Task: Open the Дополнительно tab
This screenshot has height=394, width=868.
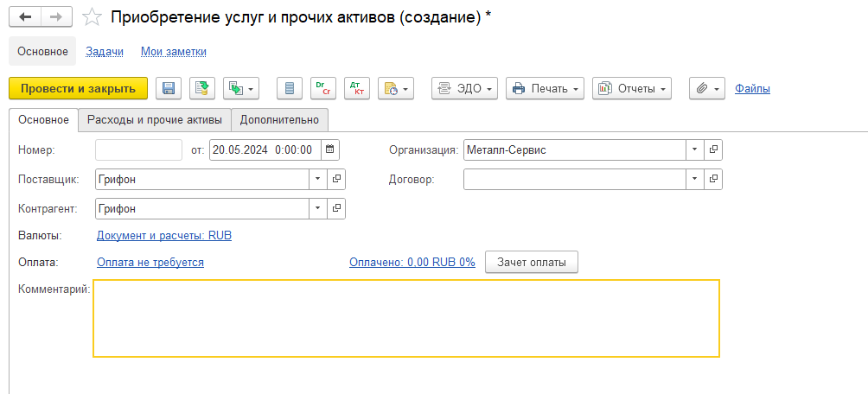Action: coord(279,119)
